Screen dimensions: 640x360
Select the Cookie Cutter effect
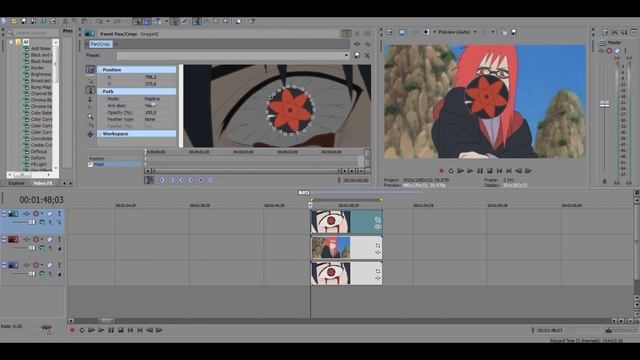(x=41, y=145)
